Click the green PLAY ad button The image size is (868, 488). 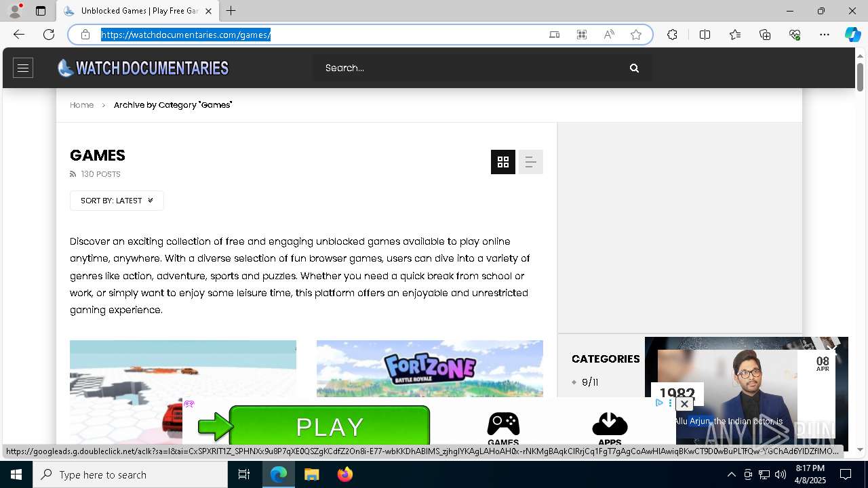[329, 427]
